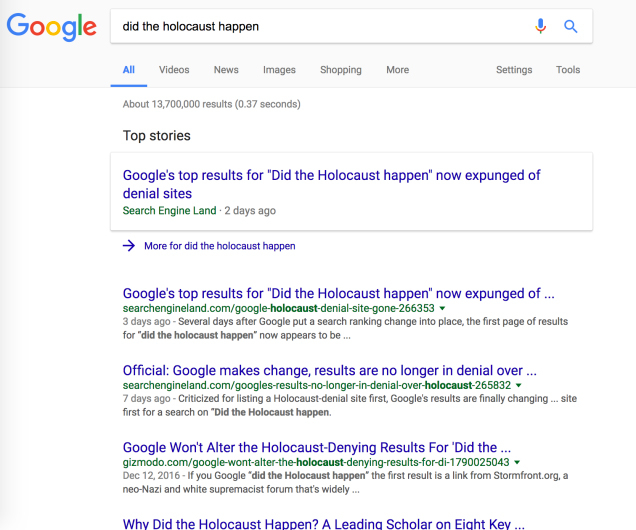The width and height of the screenshot is (636, 530).
Task: Click the 'Top stories' heading
Action: [157, 135]
